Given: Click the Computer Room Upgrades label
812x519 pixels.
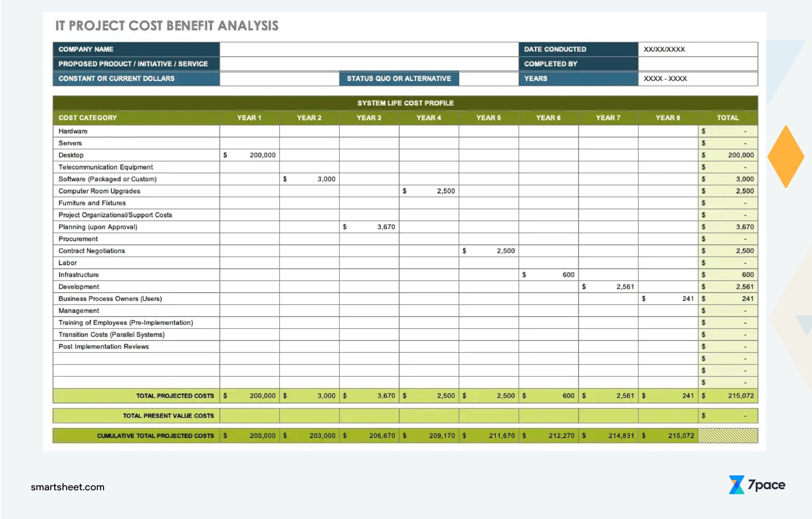Looking at the screenshot, I should coord(99,191).
